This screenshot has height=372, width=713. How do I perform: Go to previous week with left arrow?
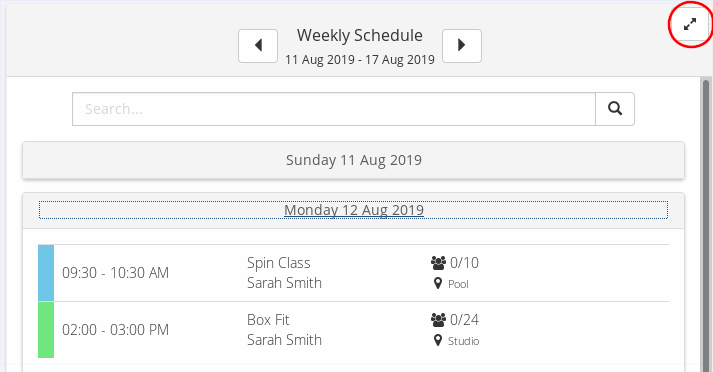click(x=258, y=46)
